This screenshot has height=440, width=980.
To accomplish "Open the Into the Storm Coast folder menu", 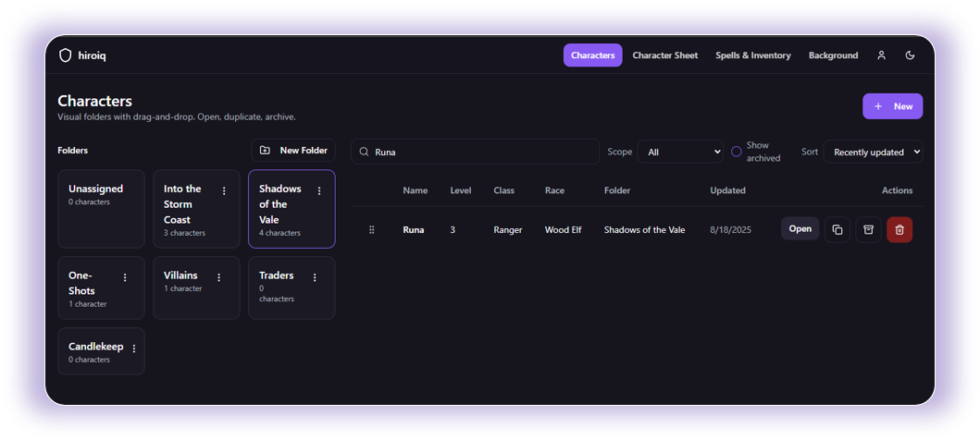I will [224, 191].
